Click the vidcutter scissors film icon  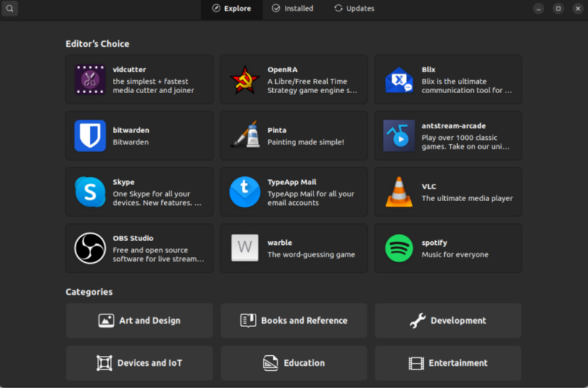point(90,80)
